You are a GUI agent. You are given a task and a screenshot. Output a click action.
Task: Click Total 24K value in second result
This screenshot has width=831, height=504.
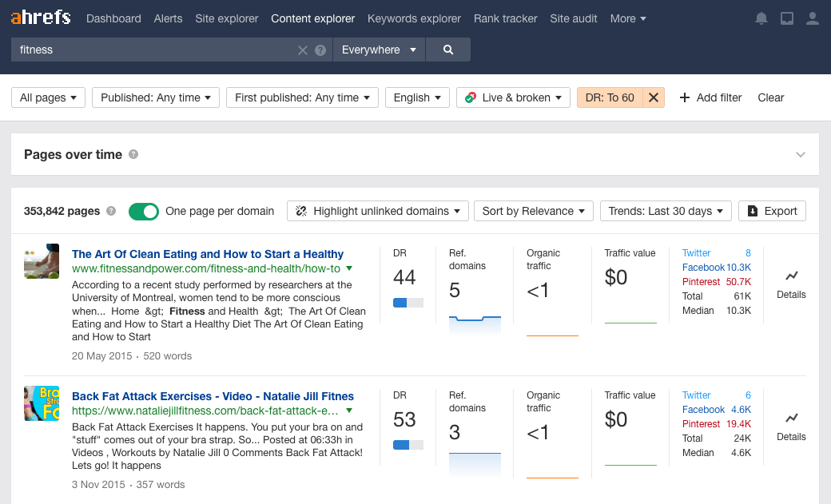pos(742,438)
